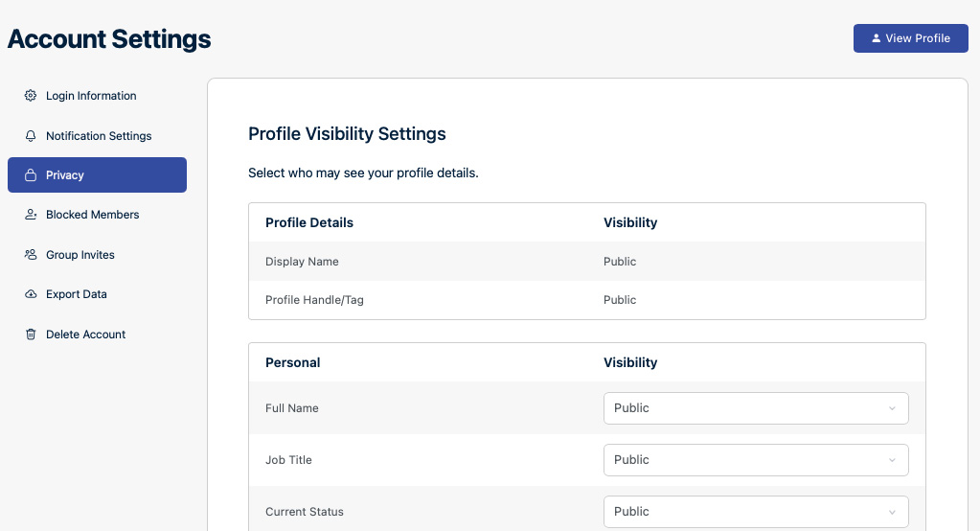Click the person icon in View Profile button
Screen dimensions: 980x531
[877, 38]
